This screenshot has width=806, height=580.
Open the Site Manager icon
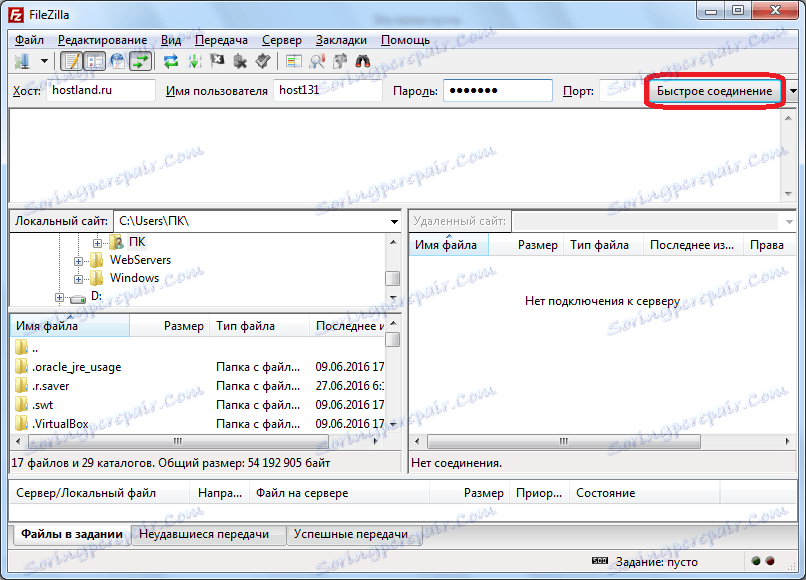click(22, 62)
